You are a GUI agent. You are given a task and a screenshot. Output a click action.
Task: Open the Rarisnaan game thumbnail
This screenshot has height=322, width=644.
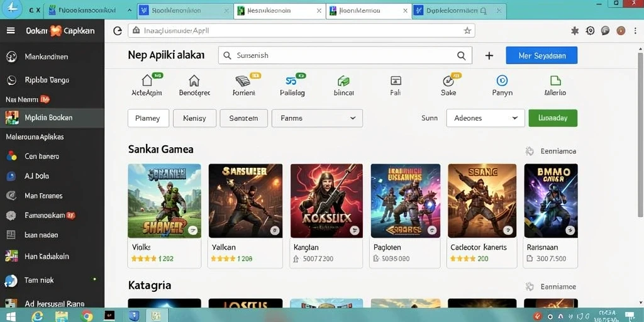pyautogui.click(x=551, y=201)
